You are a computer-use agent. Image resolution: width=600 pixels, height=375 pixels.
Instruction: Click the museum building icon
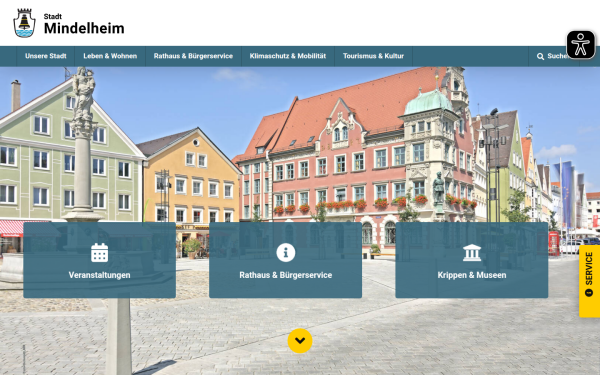472,253
